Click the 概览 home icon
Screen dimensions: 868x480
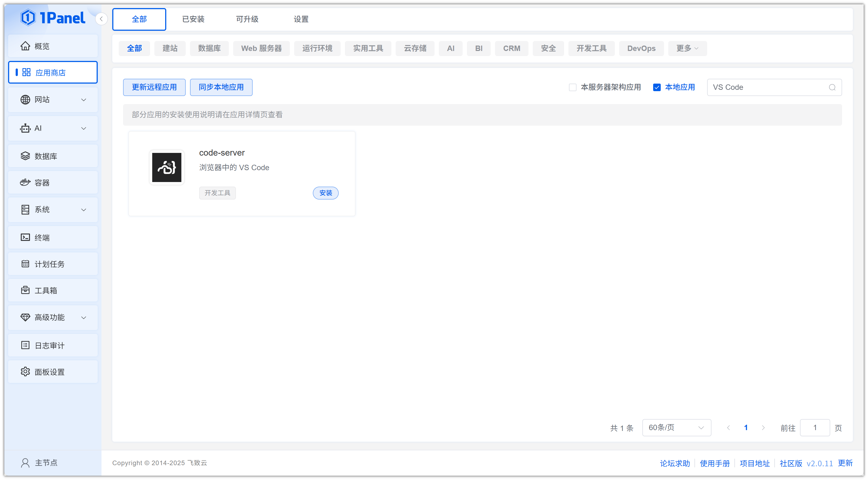tap(25, 46)
